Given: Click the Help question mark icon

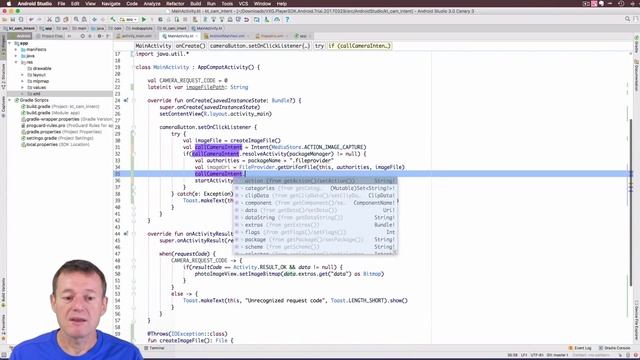Looking at the screenshot, I should click(287, 20).
